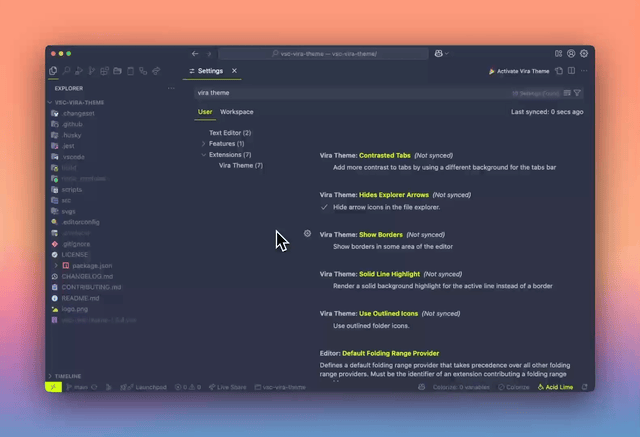Image resolution: width=640 pixels, height=437 pixels.
Task: Toggle Show Borders checkbox
Action: 324,246
